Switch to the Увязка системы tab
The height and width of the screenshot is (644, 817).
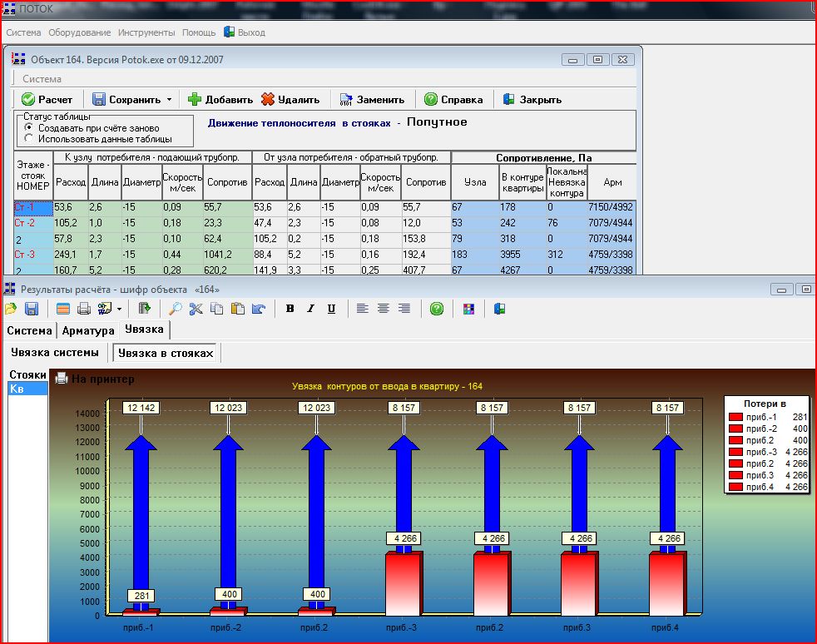tap(54, 353)
